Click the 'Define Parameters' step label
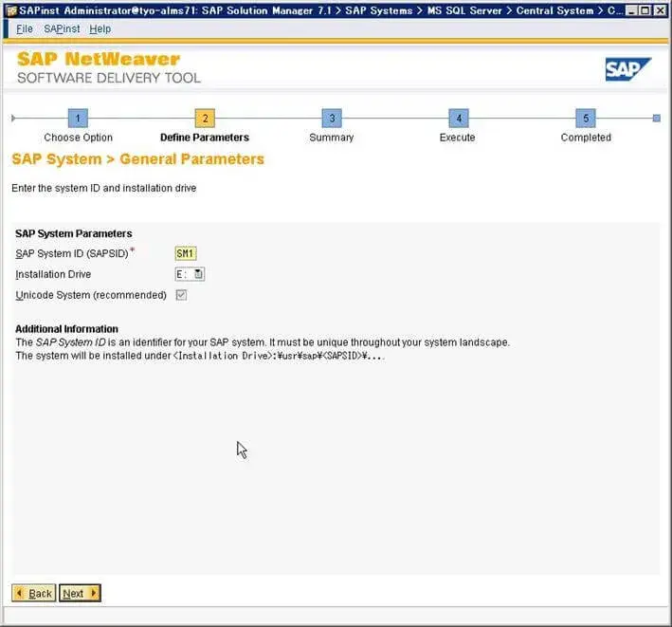 (x=205, y=138)
